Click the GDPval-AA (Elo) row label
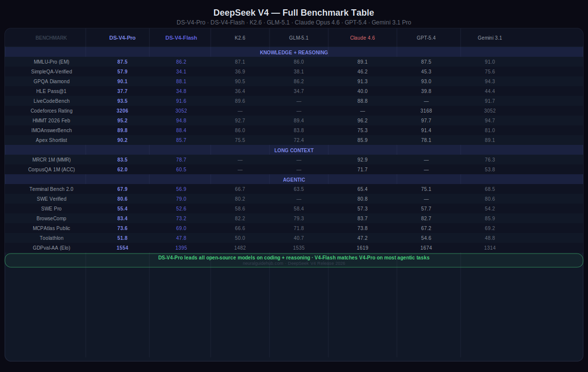Viewport: 588px width, 372px height. point(51,248)
